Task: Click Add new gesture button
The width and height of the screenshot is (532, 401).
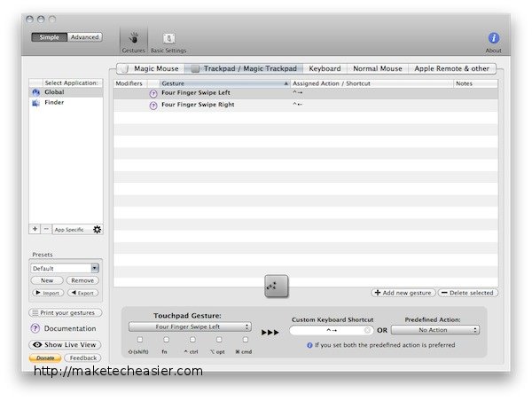Action: click(403, 293)
